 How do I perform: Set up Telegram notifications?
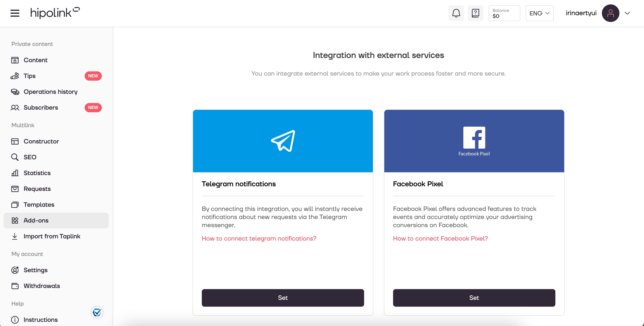point(283,298)
